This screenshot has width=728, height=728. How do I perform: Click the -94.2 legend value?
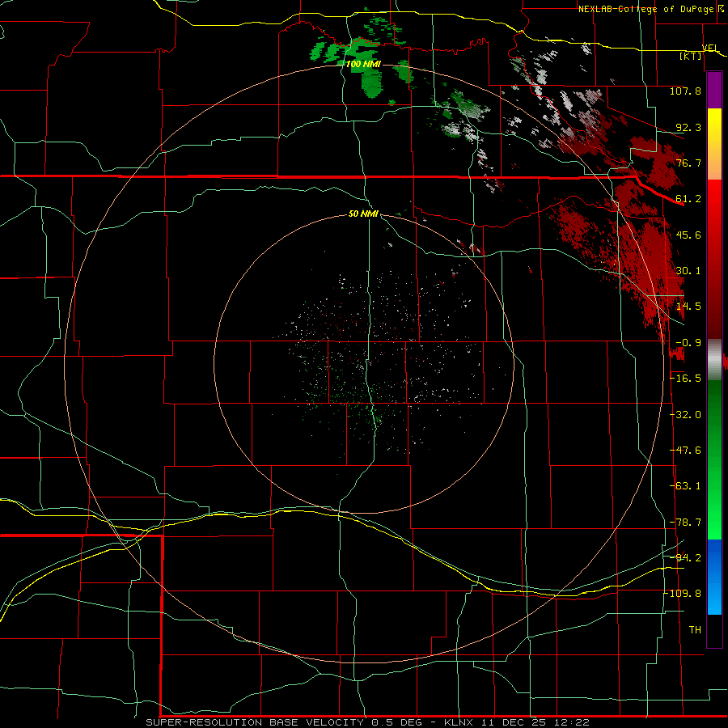pos(686,558)
